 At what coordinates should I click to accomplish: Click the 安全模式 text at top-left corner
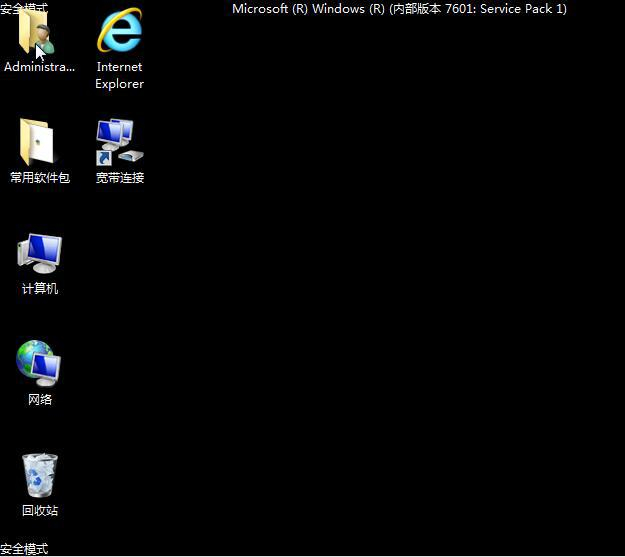[x=24, y=8]
